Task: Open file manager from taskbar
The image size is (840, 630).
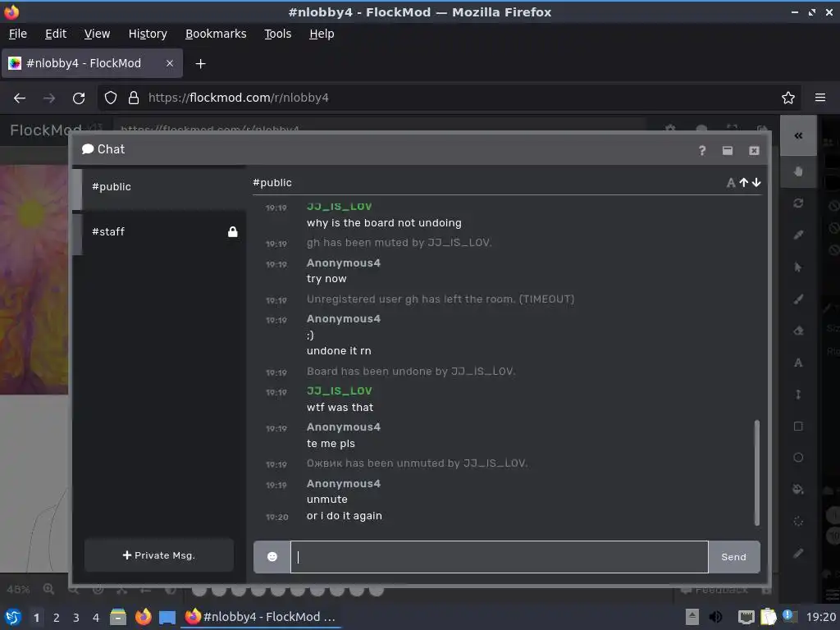Action: [118, 617]
